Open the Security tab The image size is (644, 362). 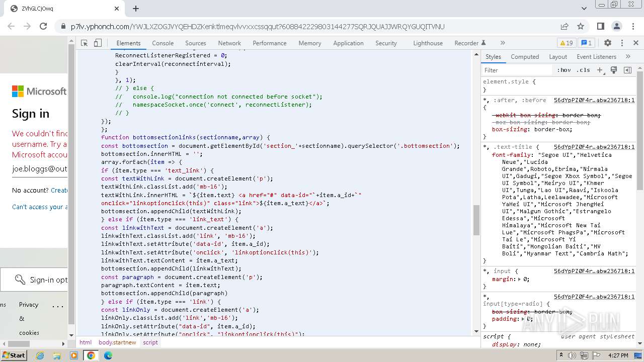tap(386, 43)
